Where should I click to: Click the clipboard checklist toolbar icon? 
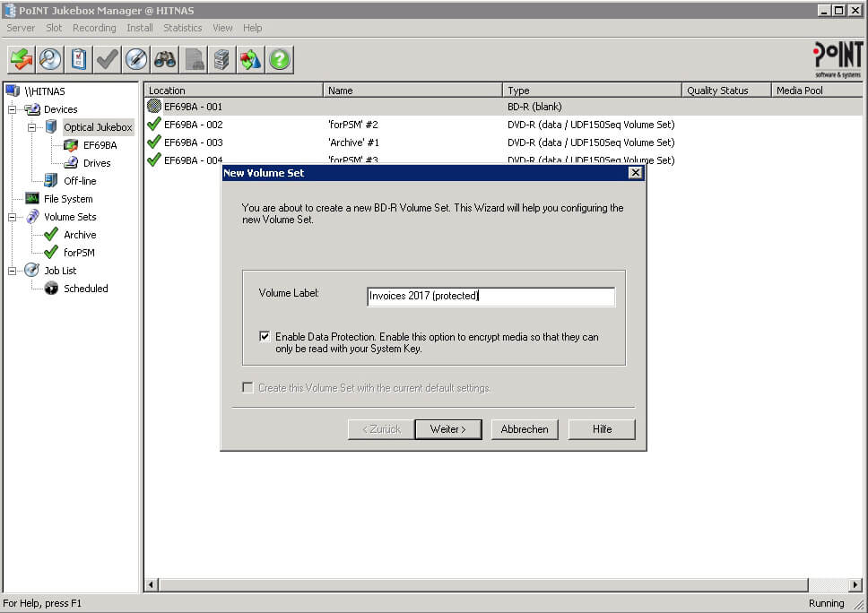(x=79, y=59)
